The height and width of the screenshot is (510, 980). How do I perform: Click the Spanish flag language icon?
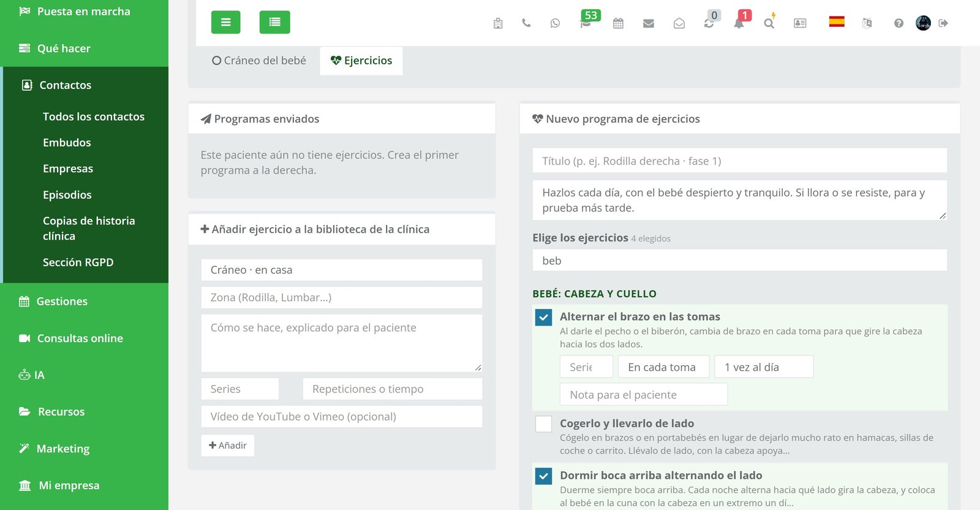coord(837,22)
